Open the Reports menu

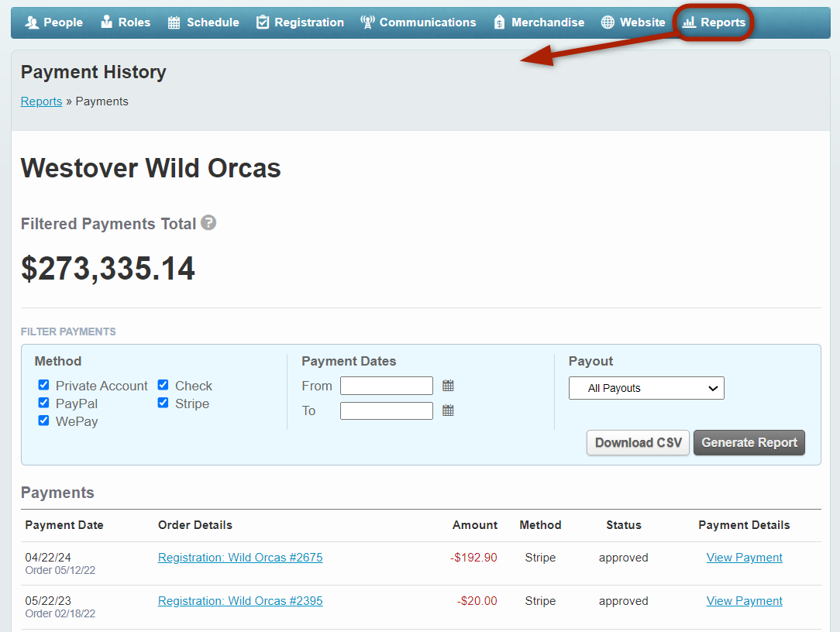pyautogui.click(x=714, y=22)
